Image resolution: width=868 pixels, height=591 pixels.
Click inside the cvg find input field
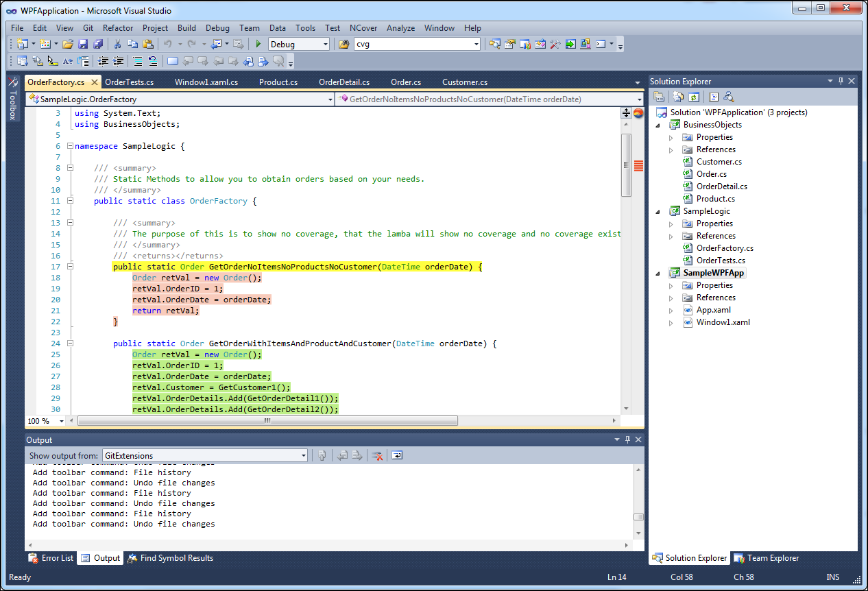point(413,44)
